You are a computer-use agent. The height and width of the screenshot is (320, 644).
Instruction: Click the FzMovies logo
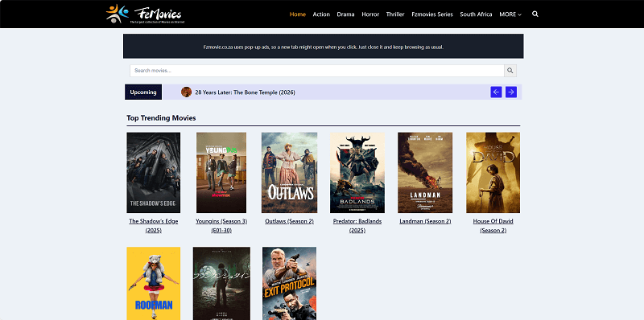[x=145, y=14]
